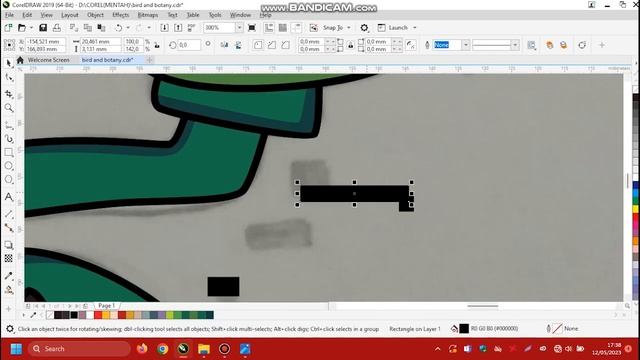Viewport: 640px width, 360px height.
Task: Click the Full-screen preview icon
Action: coord(252,28)
